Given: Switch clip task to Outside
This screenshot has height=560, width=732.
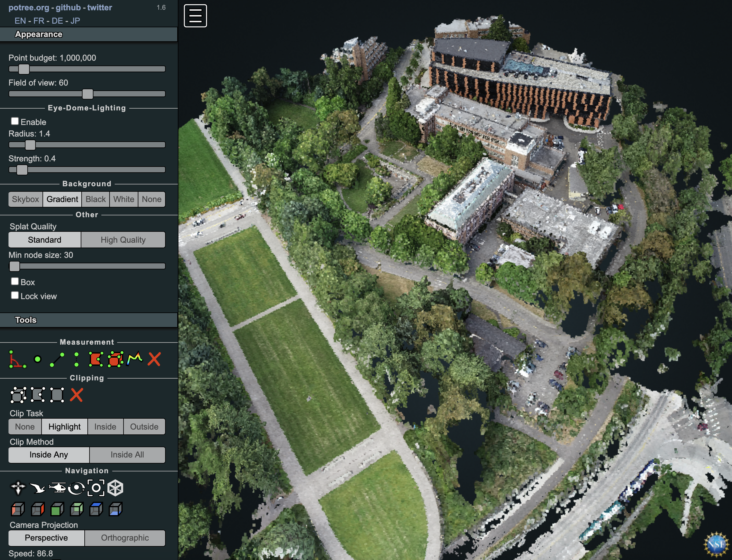Looking at the screenshot, I should tap(144, 427).
